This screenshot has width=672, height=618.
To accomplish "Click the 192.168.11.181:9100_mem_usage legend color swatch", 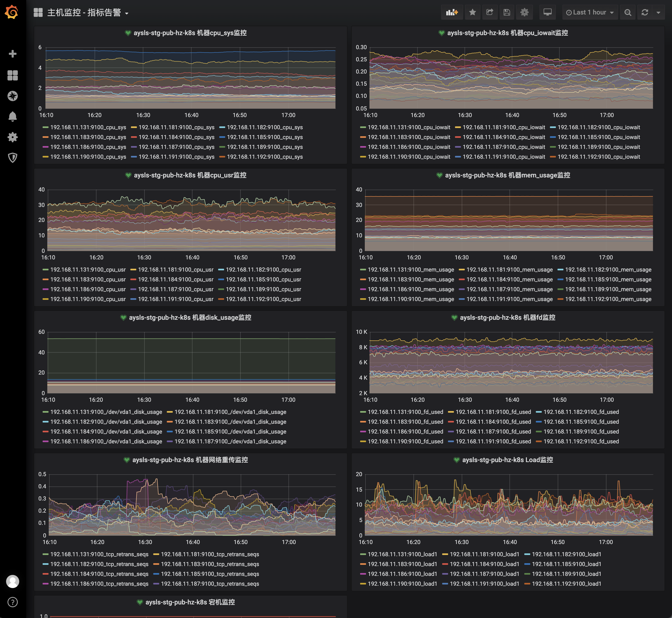I will [x=462, y=270].
